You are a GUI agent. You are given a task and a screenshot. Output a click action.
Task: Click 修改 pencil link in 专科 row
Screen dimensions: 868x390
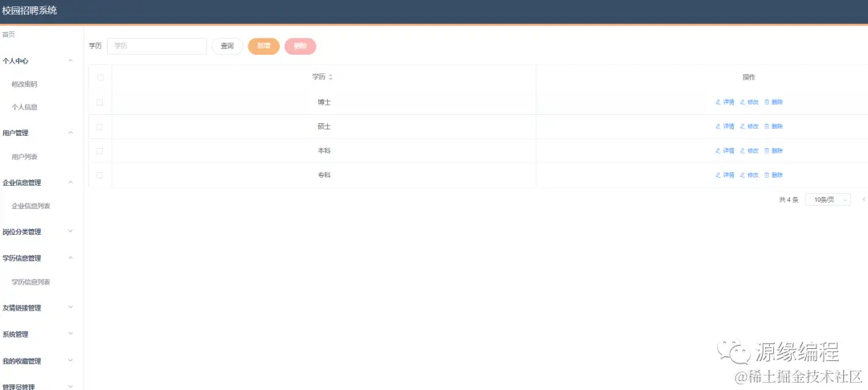pyautogui.click(x=750, y=175)
